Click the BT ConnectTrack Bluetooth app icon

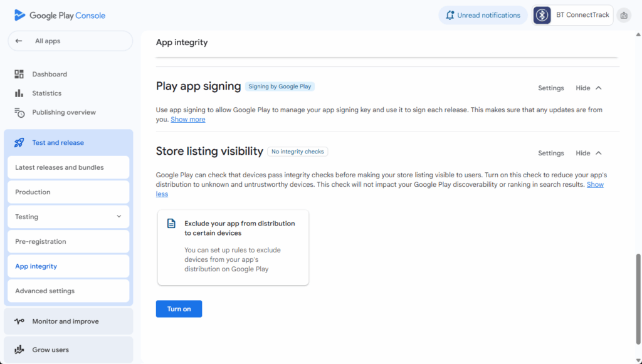542,15
